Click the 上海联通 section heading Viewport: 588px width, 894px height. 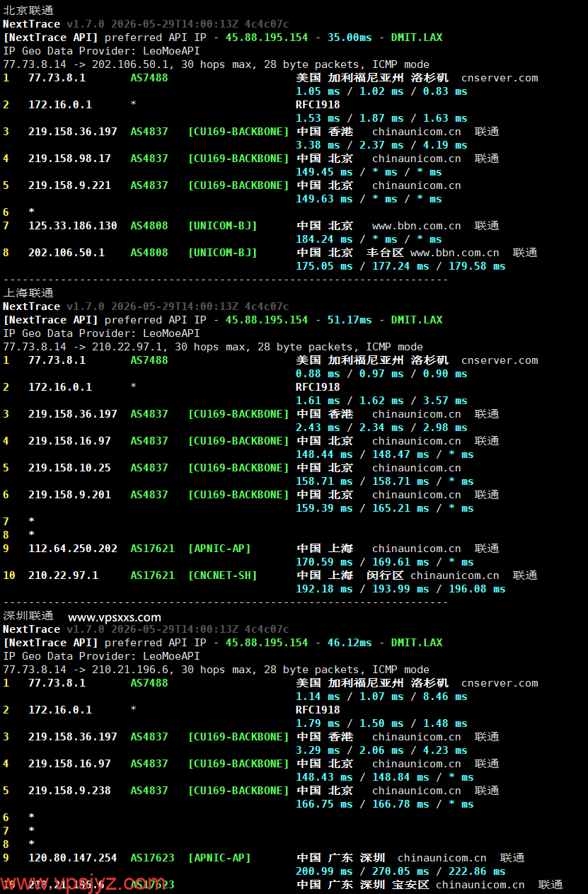(28, 293)
